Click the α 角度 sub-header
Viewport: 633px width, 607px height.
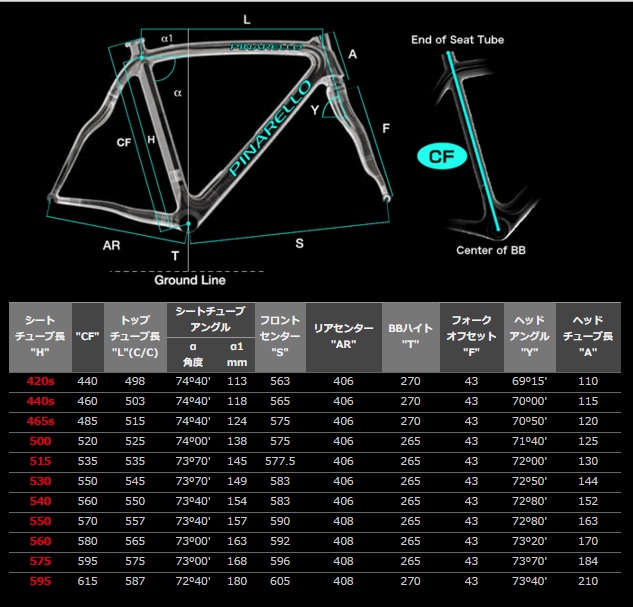click(193, 354)
